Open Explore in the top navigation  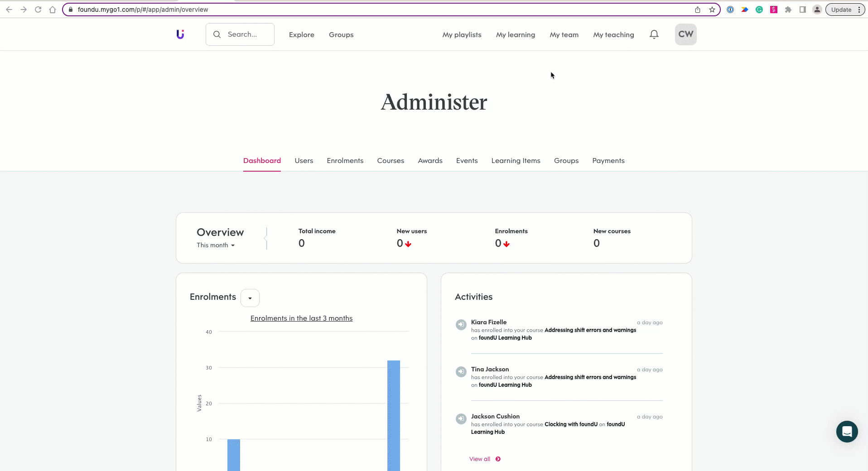coord(301,35)
